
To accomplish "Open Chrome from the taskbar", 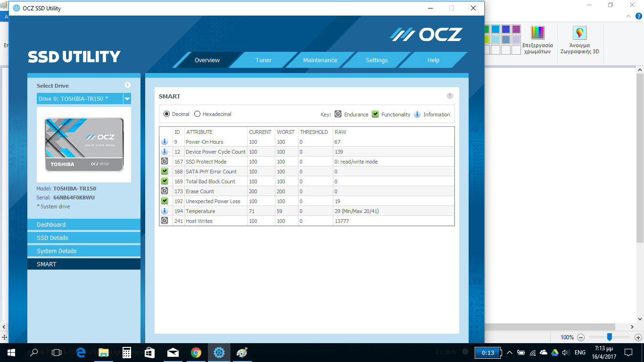I will click(x=196, y=352).
